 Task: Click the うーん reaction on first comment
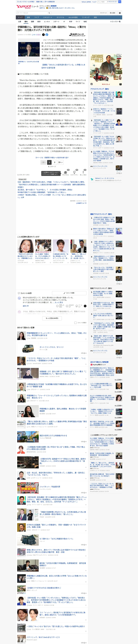79,306
